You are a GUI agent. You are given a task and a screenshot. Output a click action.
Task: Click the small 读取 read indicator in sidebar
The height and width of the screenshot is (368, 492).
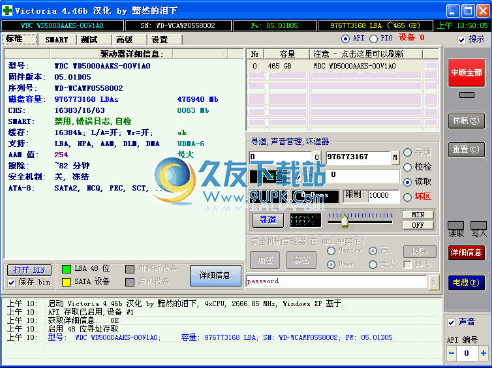pyautogui.click(x=456, y=227)
